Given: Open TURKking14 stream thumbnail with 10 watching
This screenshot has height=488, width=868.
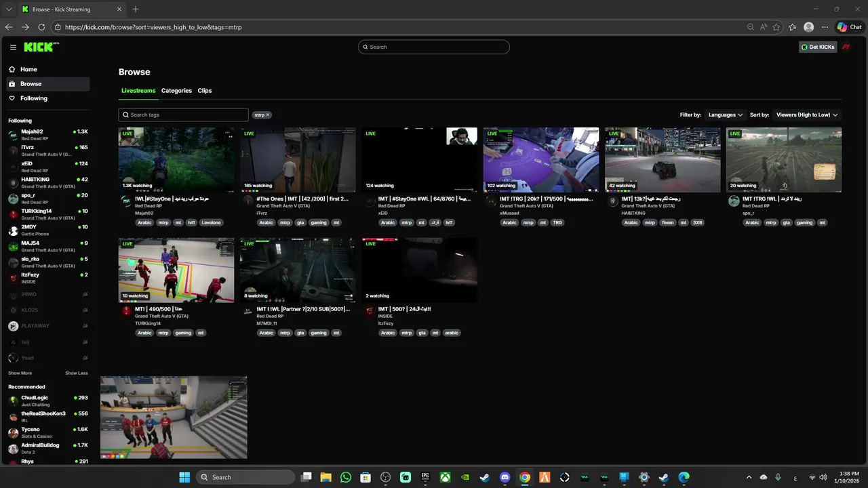Looking at the screenshot, I should pos(176,270).
